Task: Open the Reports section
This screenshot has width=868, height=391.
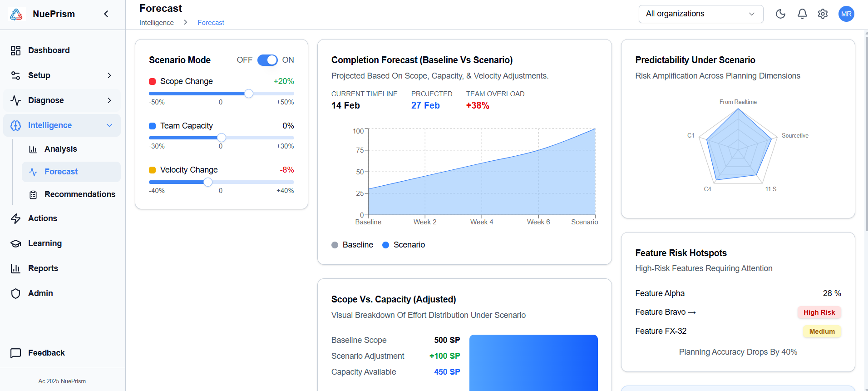Action: [62, 268]
